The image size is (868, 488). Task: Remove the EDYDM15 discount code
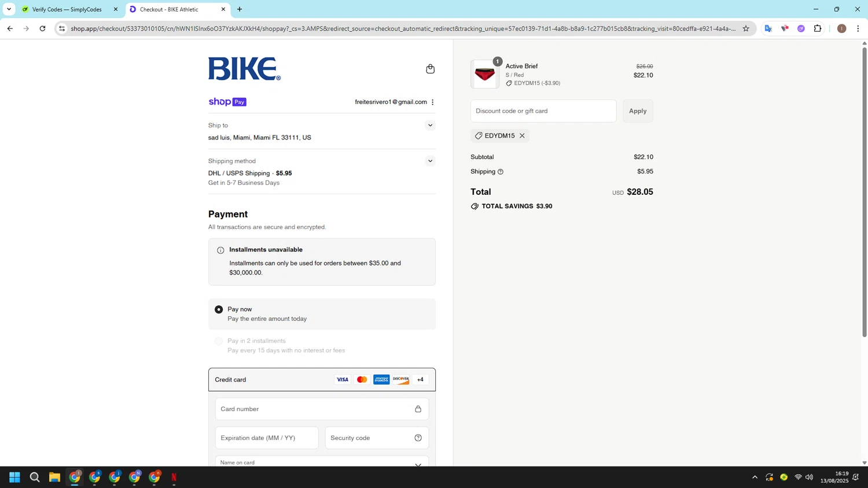click(522, 136)
